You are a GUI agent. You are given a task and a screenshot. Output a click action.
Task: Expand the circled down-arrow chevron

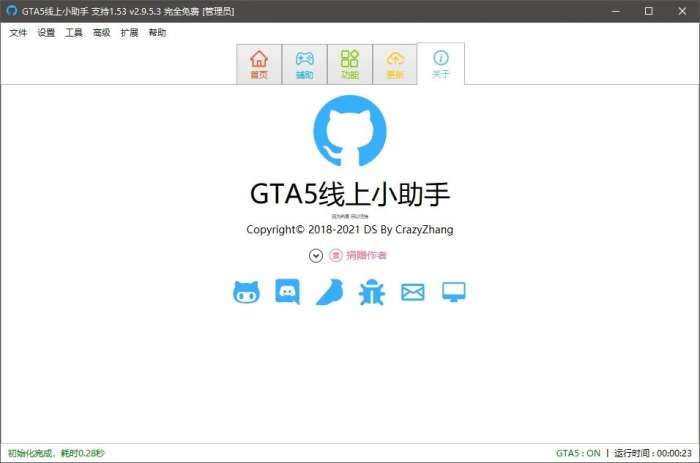(x=316, y=255)
